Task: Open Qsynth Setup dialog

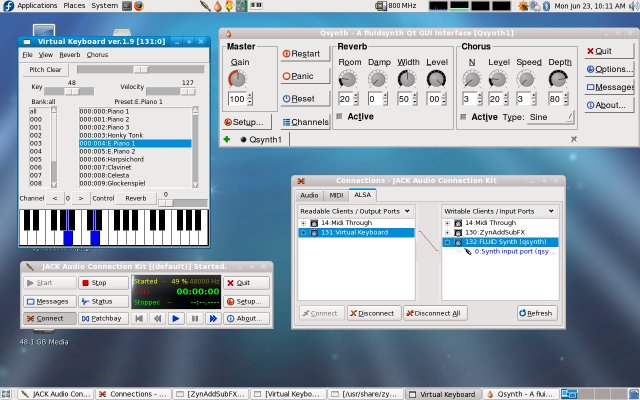Action: pos(247,122)
